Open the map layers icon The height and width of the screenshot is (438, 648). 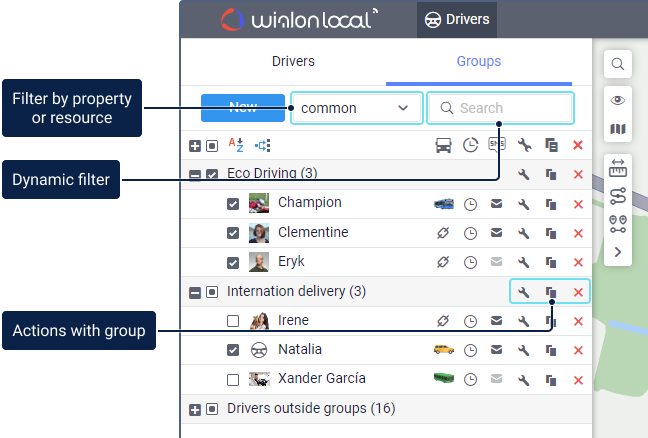click(x=618, y=130)
